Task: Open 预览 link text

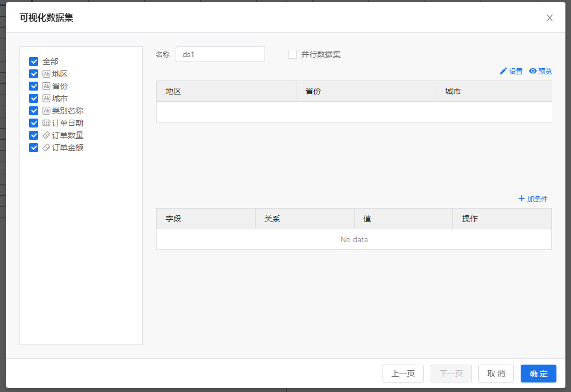Action: pos(545,72)
